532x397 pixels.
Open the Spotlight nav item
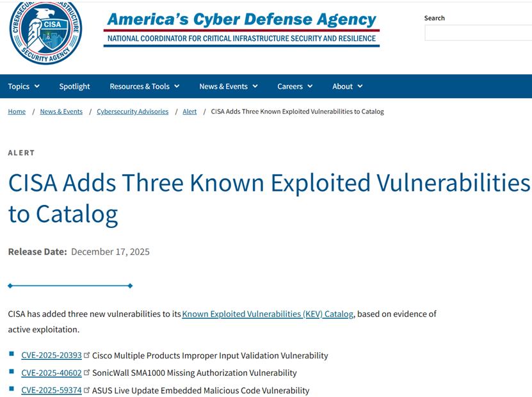[x=74, y=86]
